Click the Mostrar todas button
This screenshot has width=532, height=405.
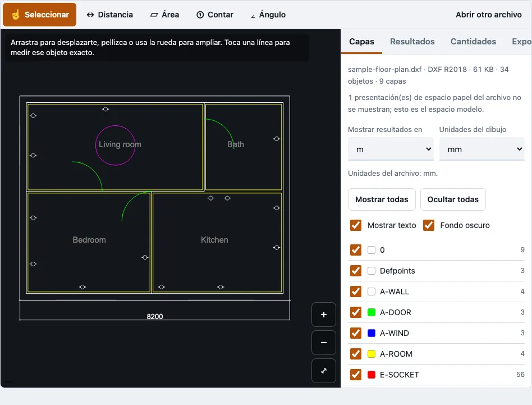tap(382, 199)
